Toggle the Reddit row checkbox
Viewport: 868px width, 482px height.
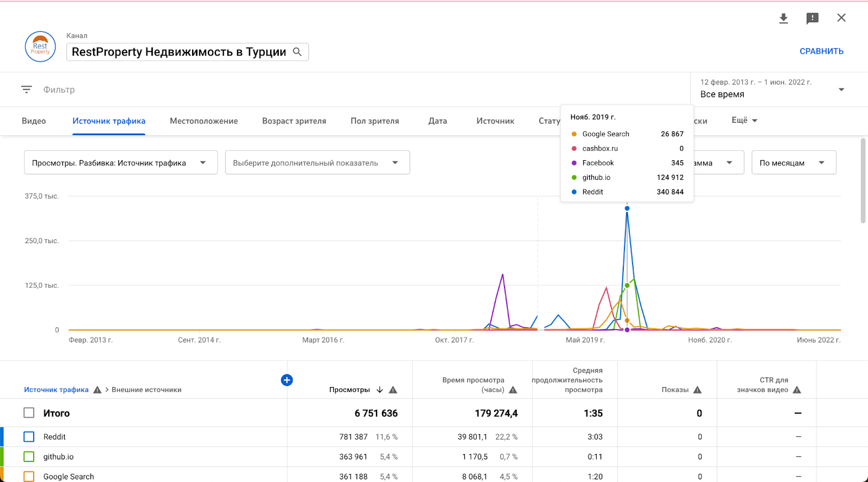point(29,437)
